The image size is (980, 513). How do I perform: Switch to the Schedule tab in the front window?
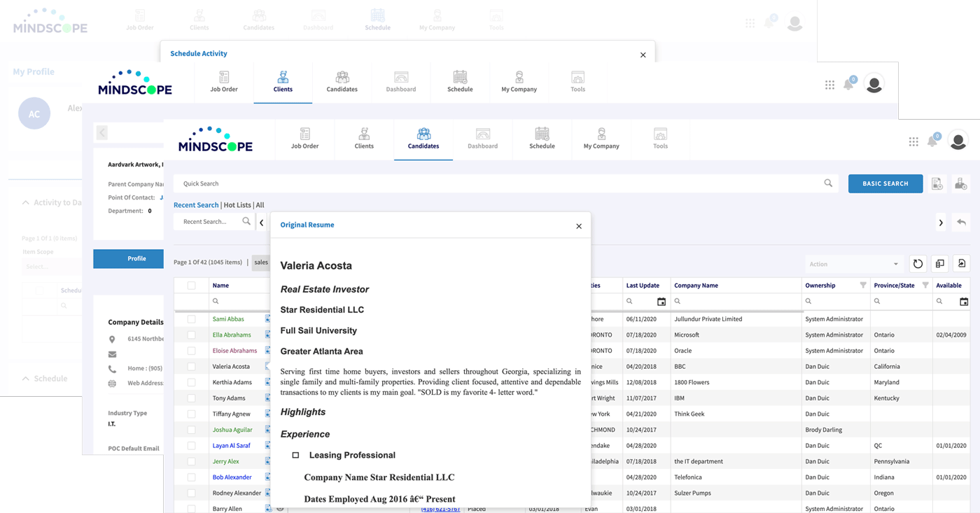542,139
